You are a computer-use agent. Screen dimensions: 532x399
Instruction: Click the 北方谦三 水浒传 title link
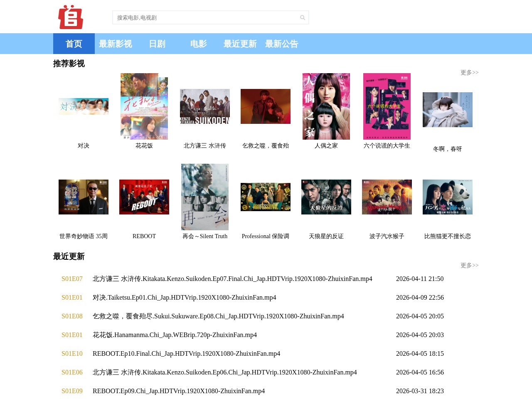[x=204, y=145]
